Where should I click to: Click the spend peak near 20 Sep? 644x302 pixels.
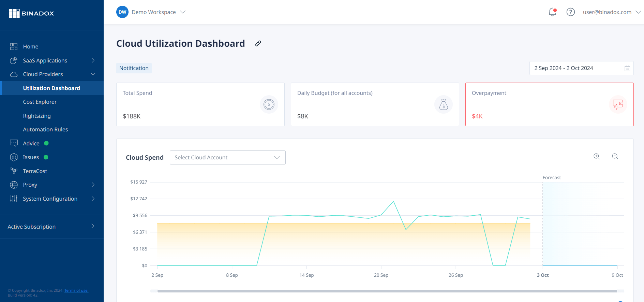(x=393, y=201)
